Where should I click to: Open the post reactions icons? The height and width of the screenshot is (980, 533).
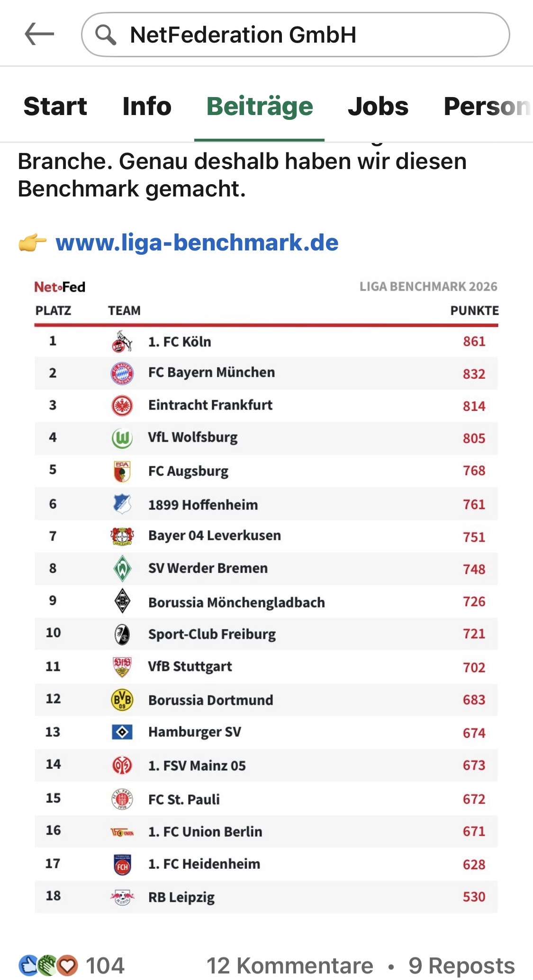(48, 965)
